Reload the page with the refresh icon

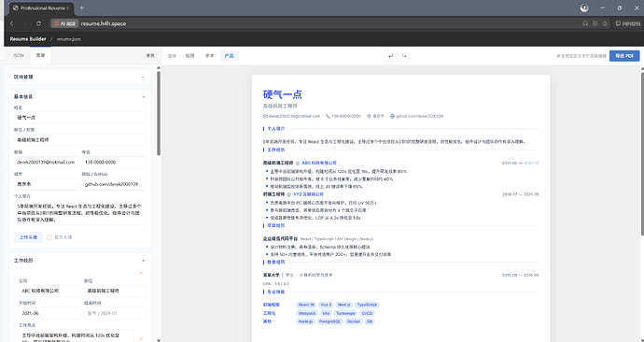(x=38, y=24)
